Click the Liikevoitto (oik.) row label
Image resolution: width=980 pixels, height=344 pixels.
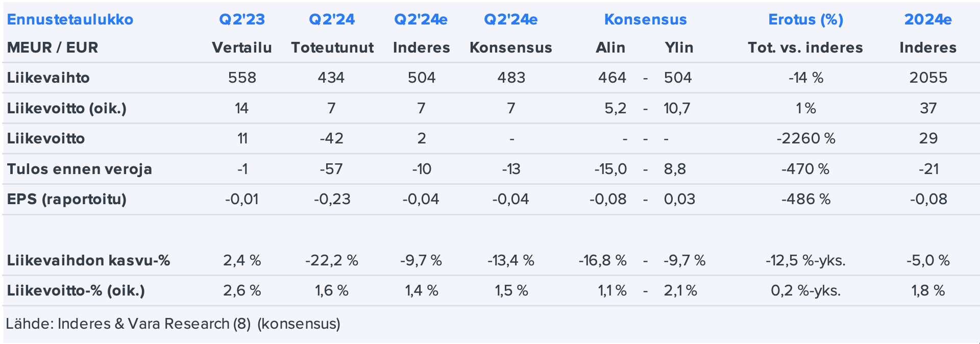click(x=67, y=108)
